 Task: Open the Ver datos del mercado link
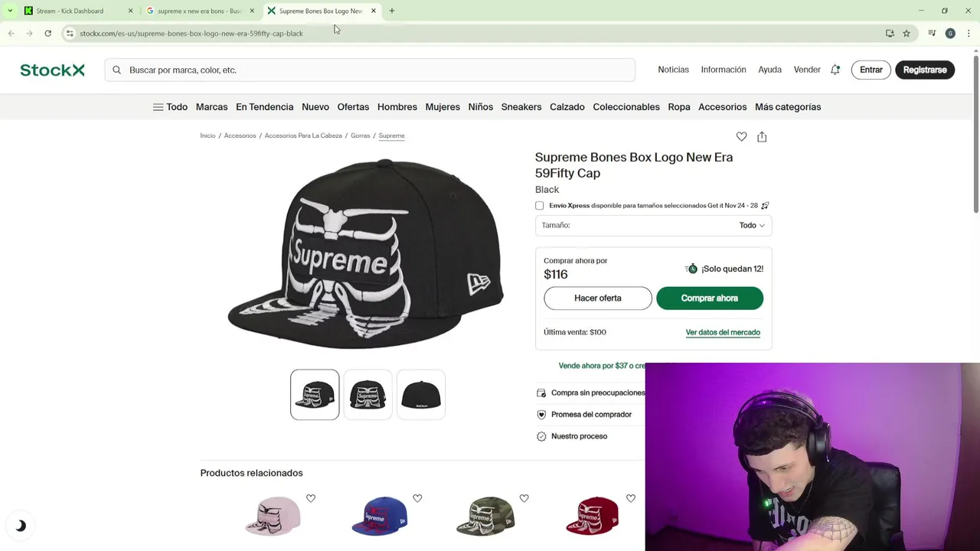coord(723,332)
